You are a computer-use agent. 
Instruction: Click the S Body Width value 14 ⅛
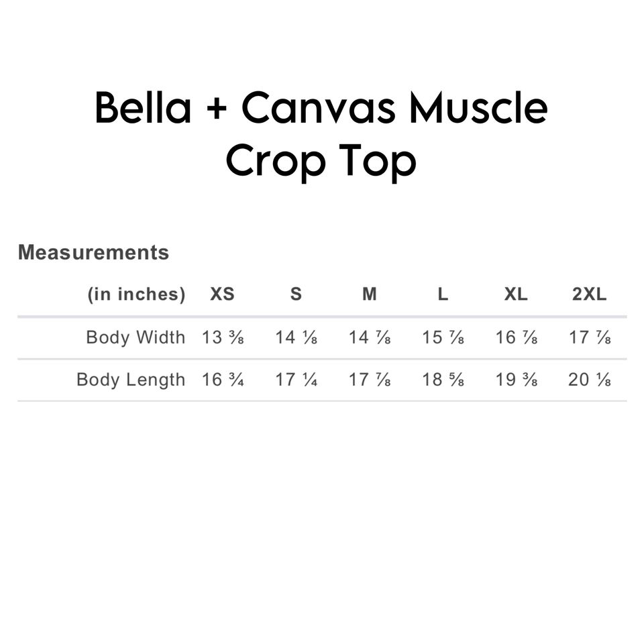(x=296, y=337)
